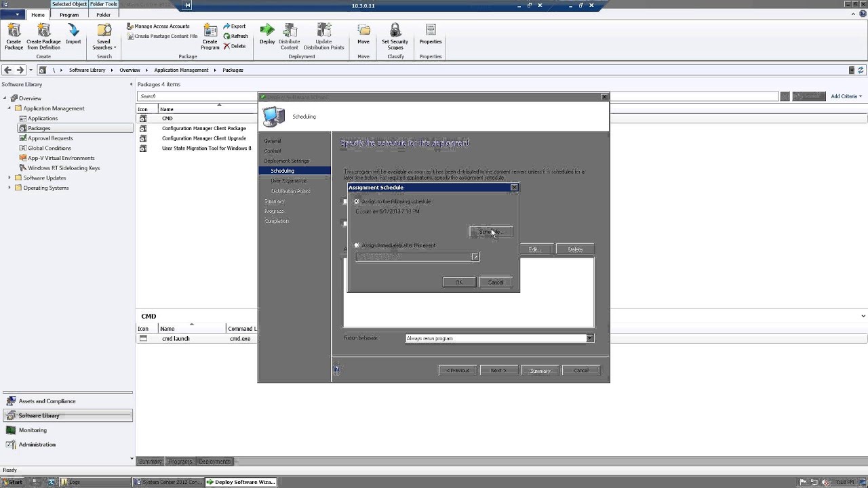
Task: Select Applications in the tree
Action: coord(43,118)
